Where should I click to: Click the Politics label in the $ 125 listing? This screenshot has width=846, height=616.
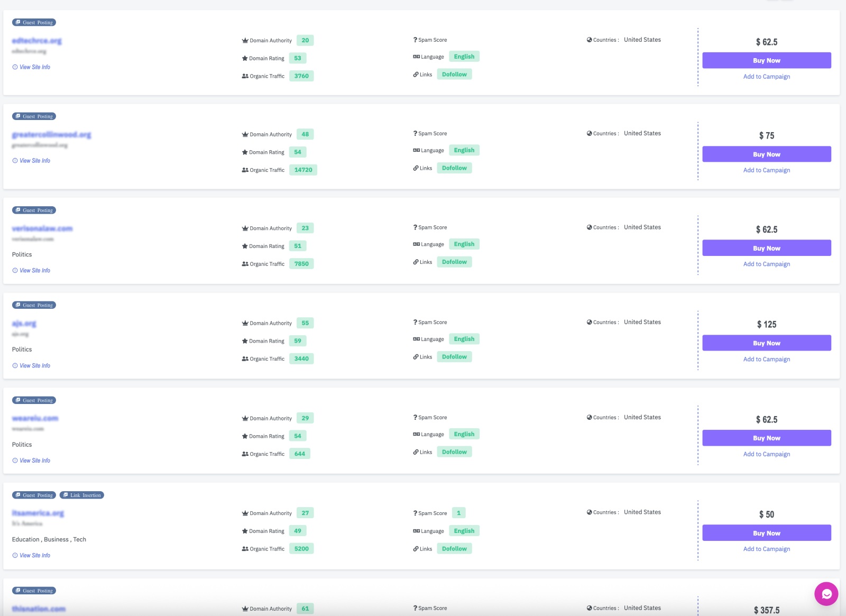click(22, 350)
